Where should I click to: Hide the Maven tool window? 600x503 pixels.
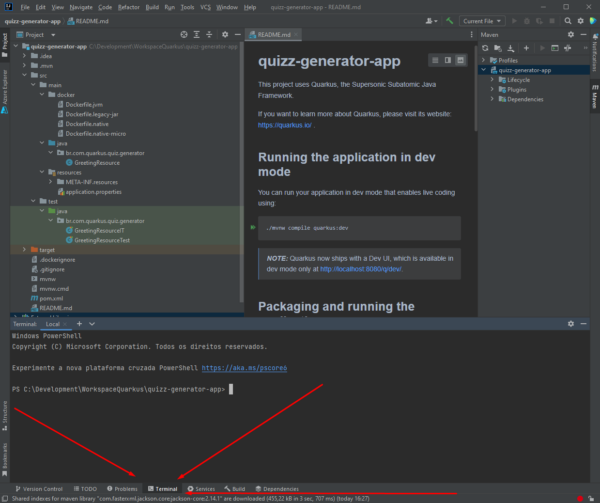click(584, 35)
